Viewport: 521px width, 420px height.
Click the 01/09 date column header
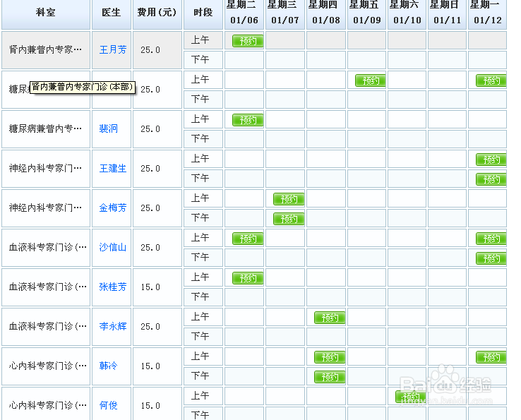pyautogui.click(x=367, y=13)
